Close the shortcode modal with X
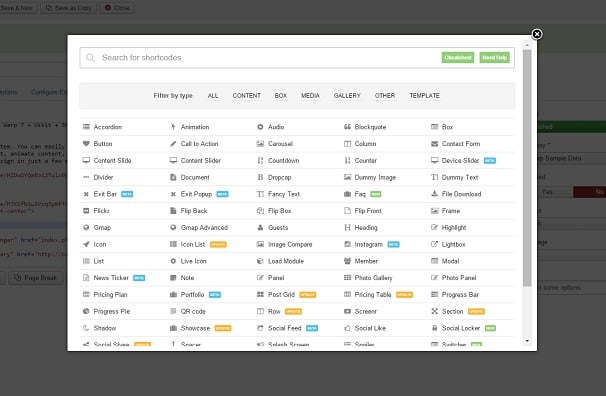 pyautogui.click(x=537, y=34)
